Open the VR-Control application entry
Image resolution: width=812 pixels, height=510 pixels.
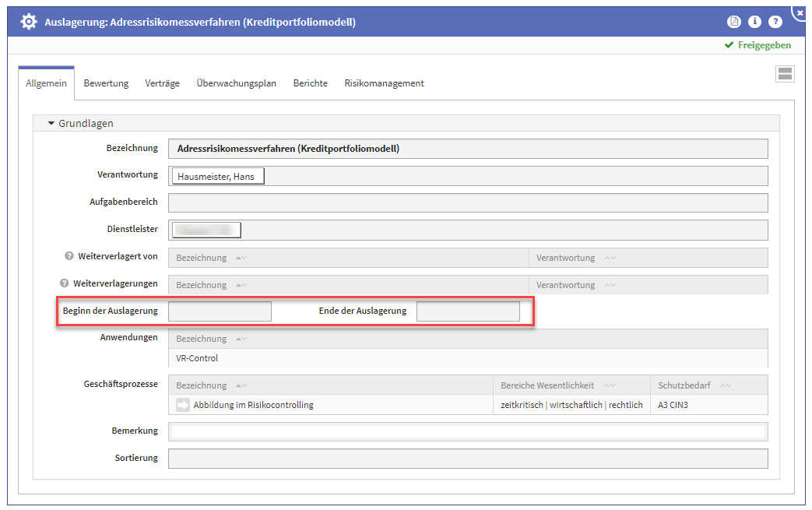197,358
